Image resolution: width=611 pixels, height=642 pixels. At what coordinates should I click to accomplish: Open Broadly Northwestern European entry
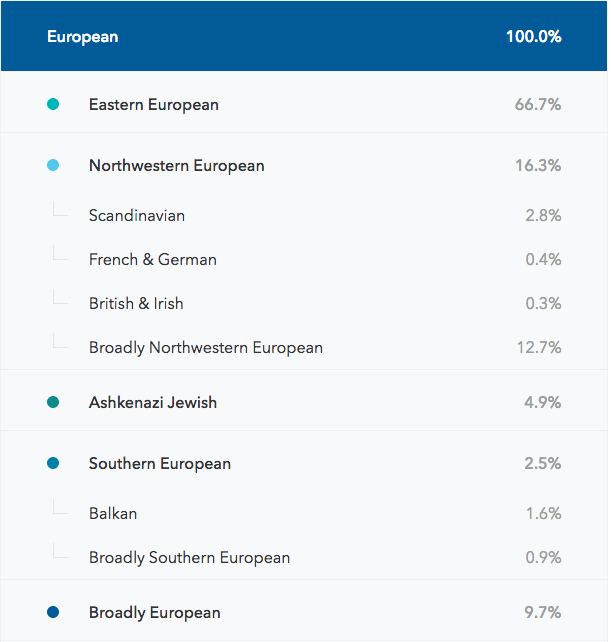[x=304, y=348]
